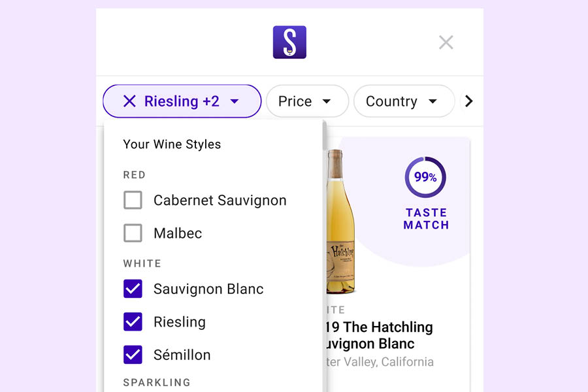The height and width of the screenshot is (392, 588).
Task: Click the TASTE MATCH label
Action: (426, 219)
